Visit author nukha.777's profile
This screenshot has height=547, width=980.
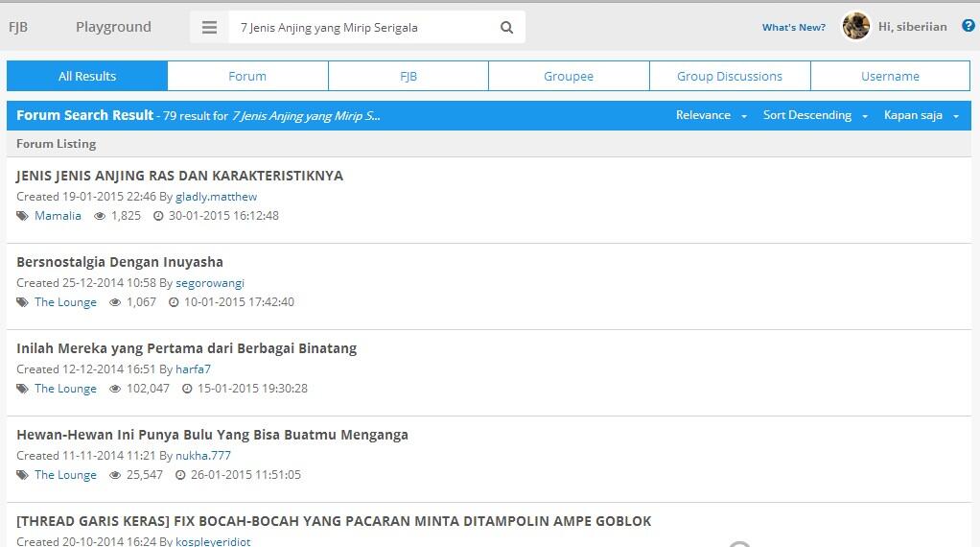pyautogui.click(x=203, y=455)
